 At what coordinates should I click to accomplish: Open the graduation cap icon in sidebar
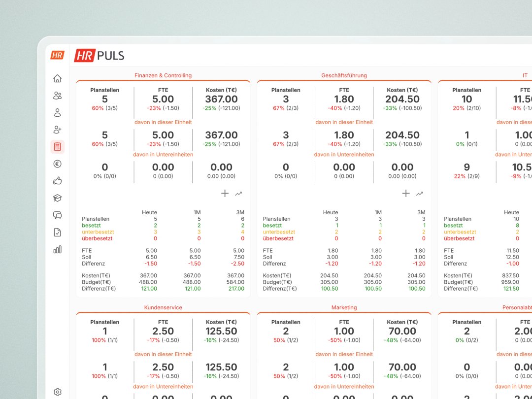point(57,198)
